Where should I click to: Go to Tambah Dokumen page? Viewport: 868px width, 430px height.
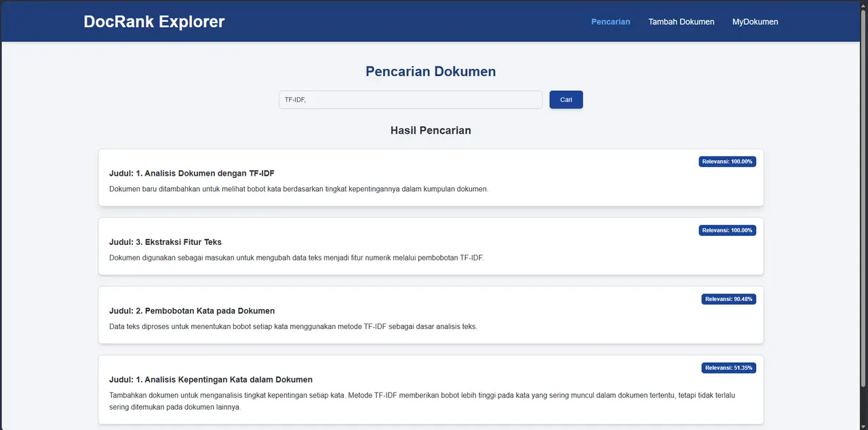pyautogui.click(x=681, y=22)
